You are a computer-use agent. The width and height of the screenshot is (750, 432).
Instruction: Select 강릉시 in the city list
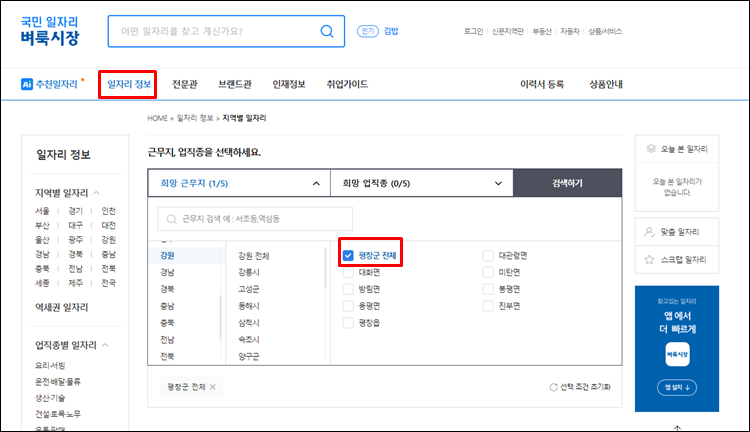(x=249, y=272)
